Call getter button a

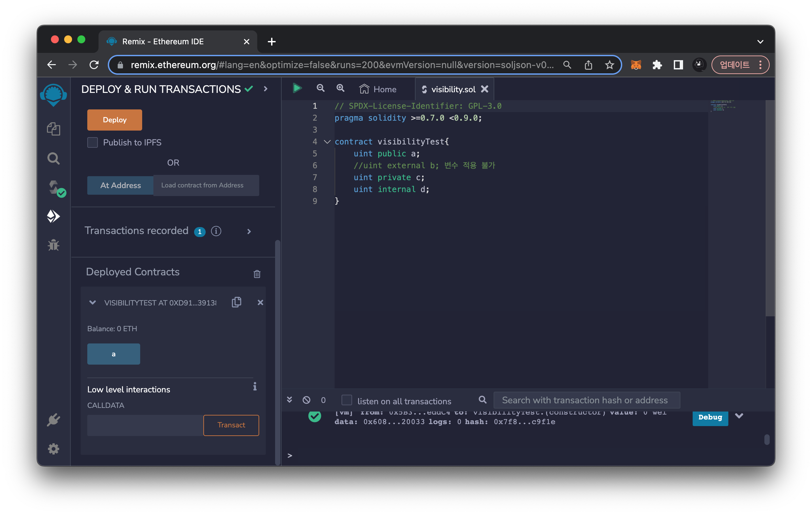coord(114,354)
